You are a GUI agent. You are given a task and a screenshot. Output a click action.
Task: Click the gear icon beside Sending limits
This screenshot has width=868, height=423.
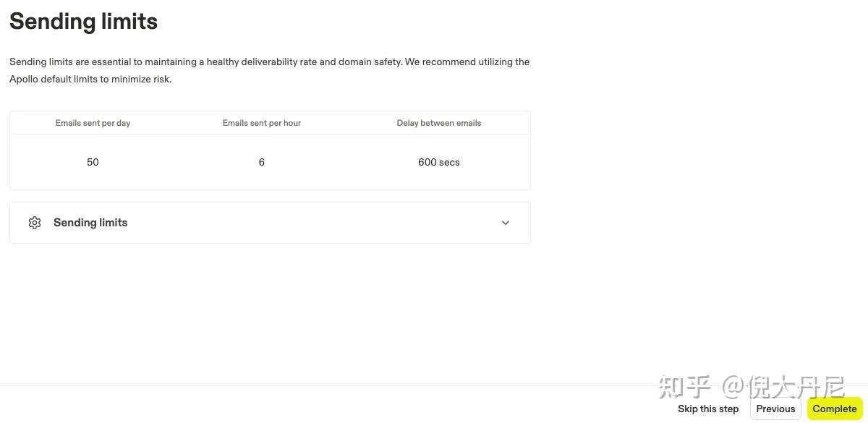click(x=35, y=223)
